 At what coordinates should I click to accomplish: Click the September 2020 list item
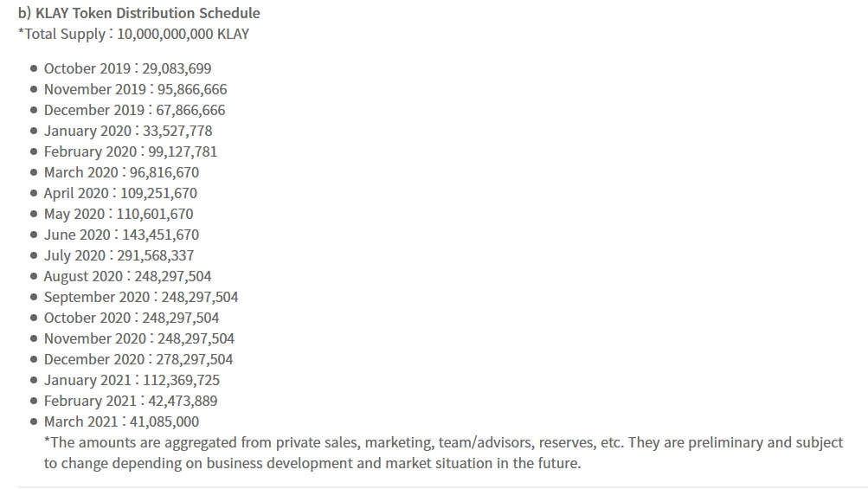coord(141,297)
